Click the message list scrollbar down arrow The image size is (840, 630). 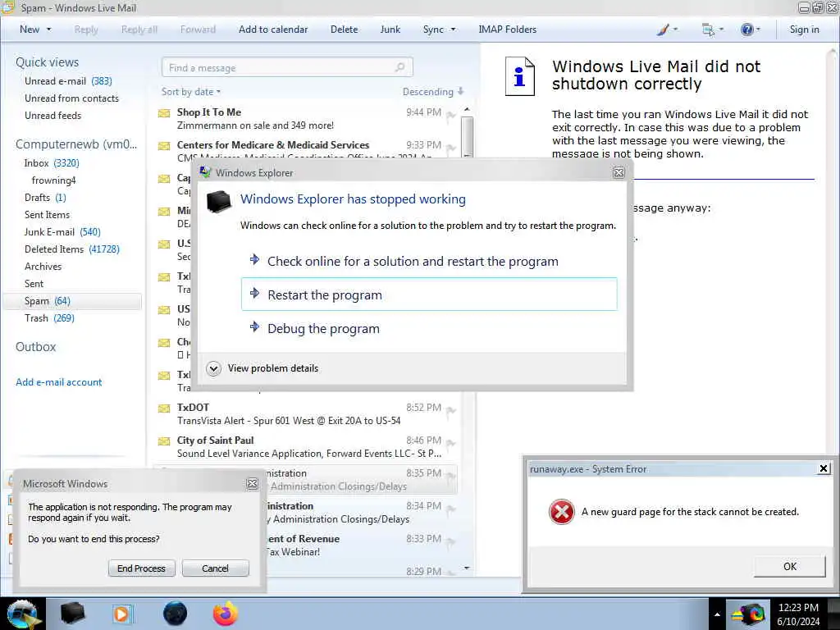pyautogui.click(x=467, y=568)
